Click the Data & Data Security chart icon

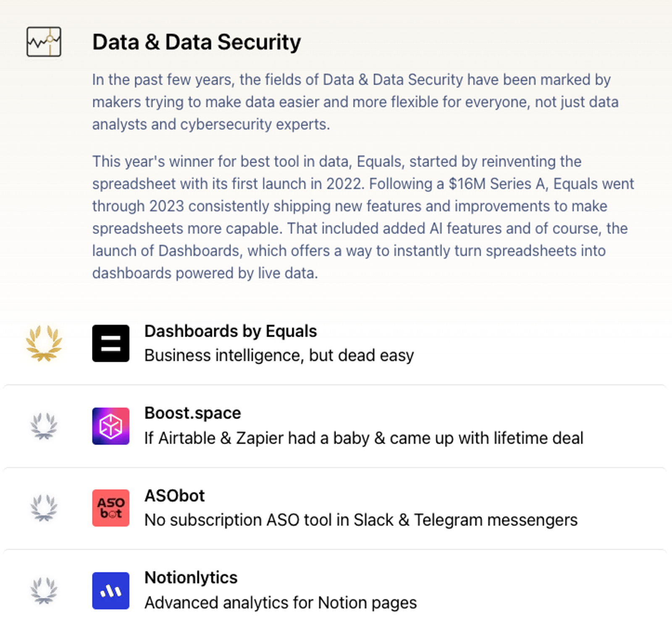tap(44, 42)
